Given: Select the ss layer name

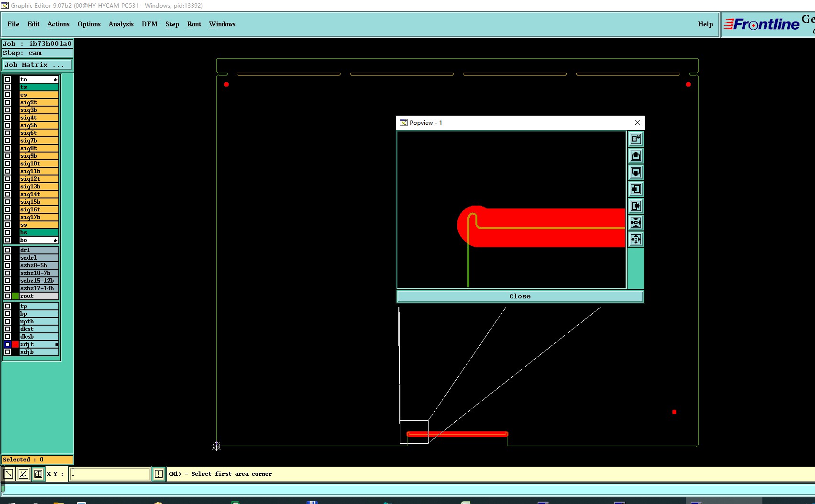Looking at the screenshot, I should tap(39, 225).
